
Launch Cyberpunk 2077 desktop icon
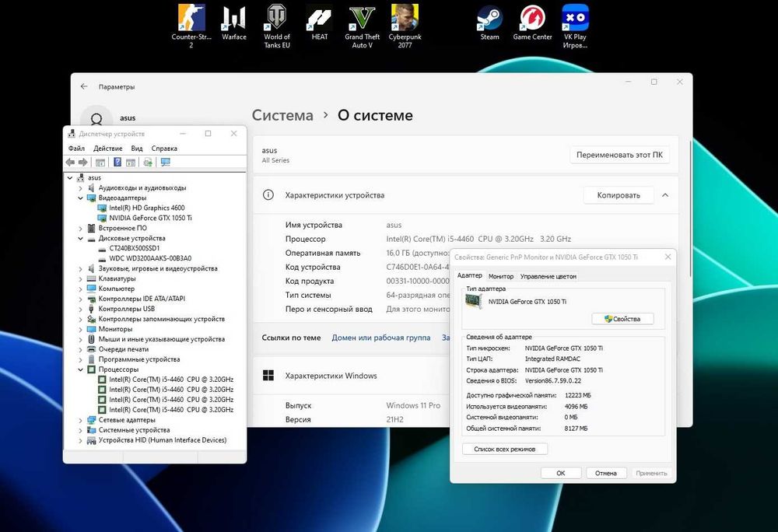click(405, 26)
